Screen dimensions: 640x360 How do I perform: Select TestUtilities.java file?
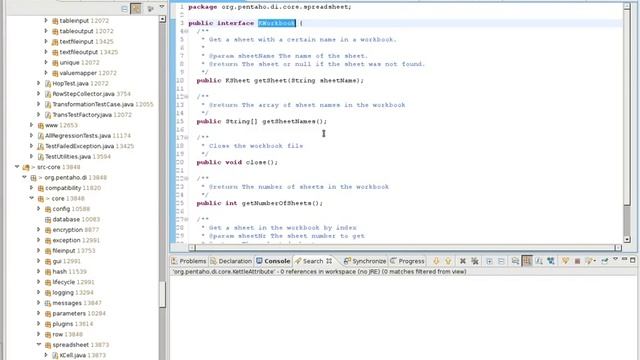[x=74, y=157]
